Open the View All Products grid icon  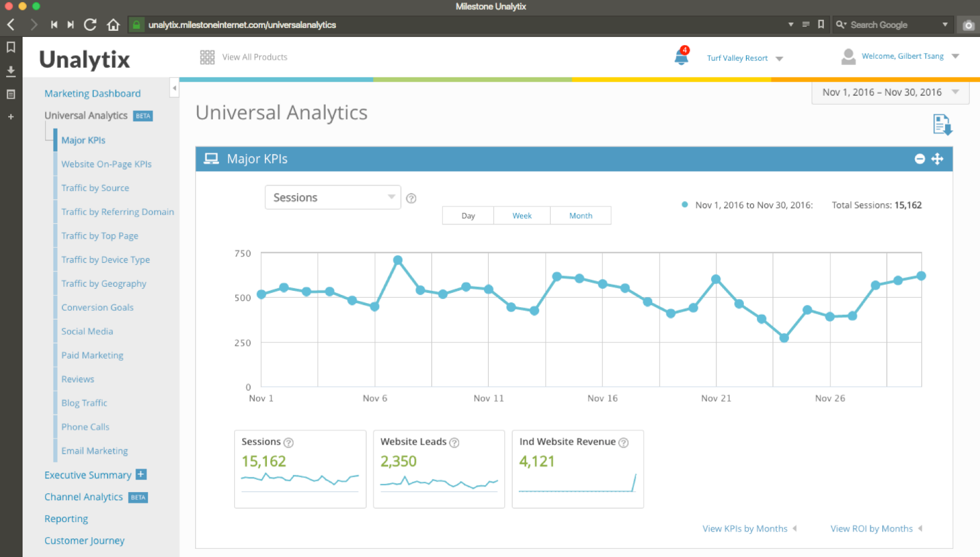(207, 57)
